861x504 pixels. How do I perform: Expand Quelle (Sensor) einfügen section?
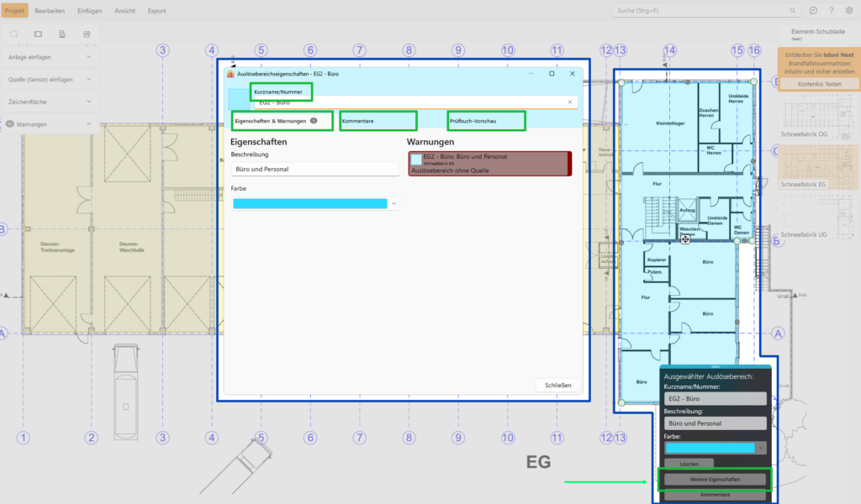click(x=89, y=80)
